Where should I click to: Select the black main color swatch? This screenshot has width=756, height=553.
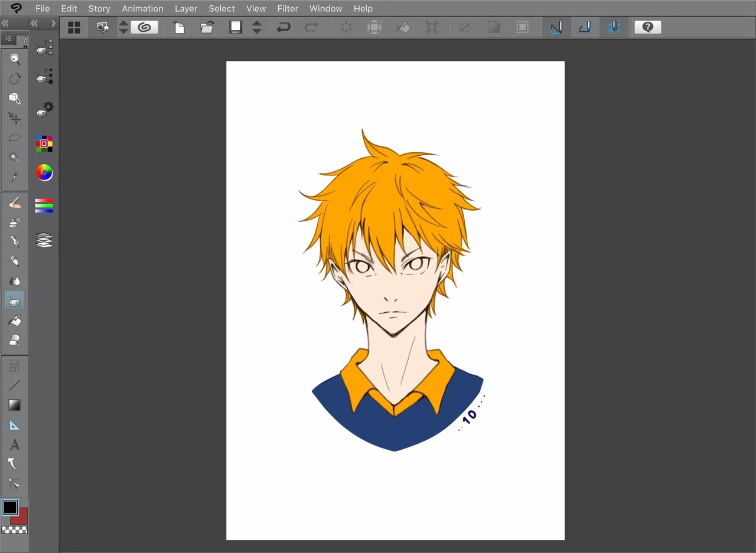tap(10, 508)
